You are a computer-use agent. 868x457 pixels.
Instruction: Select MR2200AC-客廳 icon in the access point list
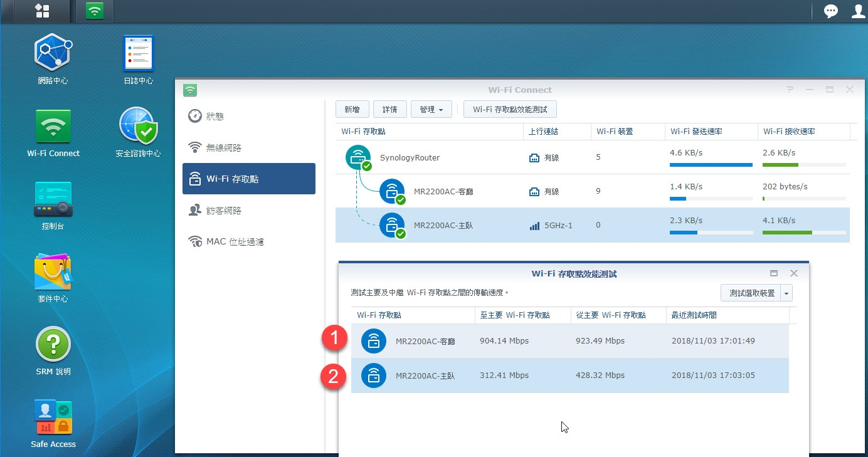393,191
